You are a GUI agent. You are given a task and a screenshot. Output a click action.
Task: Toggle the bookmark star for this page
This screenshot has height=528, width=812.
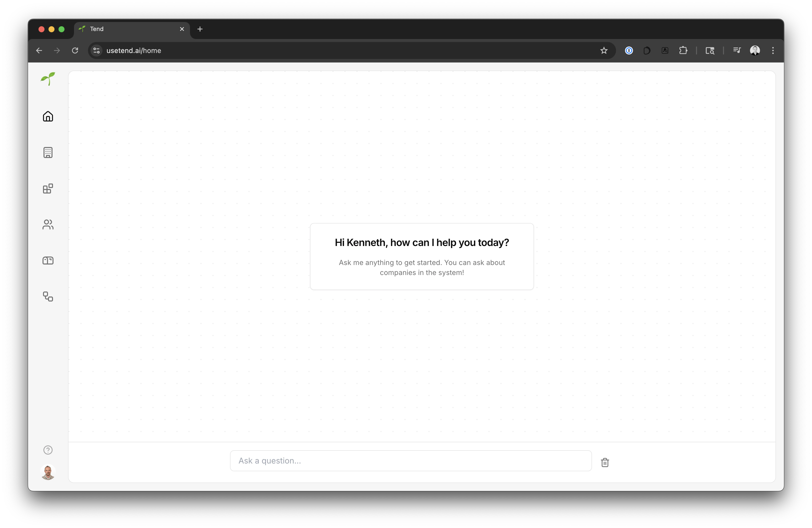pyautogui.click(x=604, y=50)
